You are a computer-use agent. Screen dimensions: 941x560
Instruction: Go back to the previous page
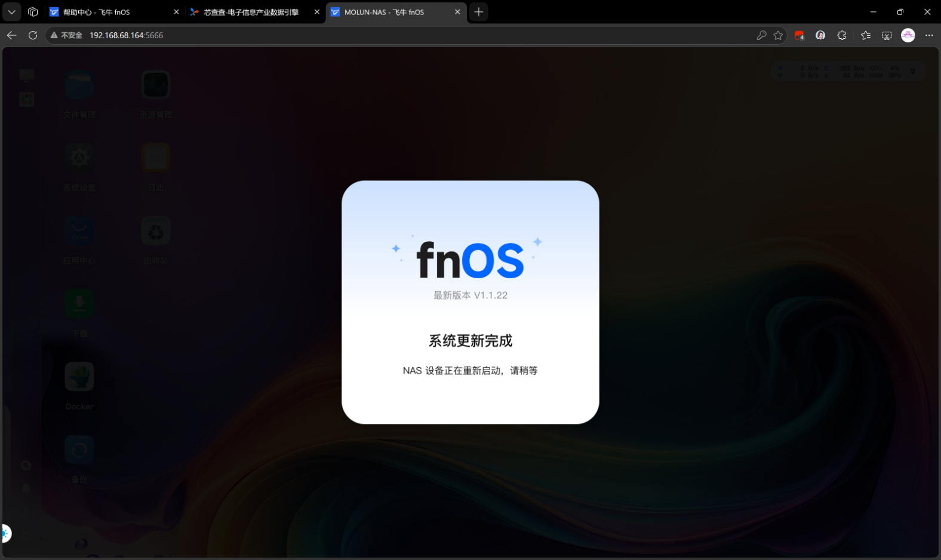click(11, 35)
